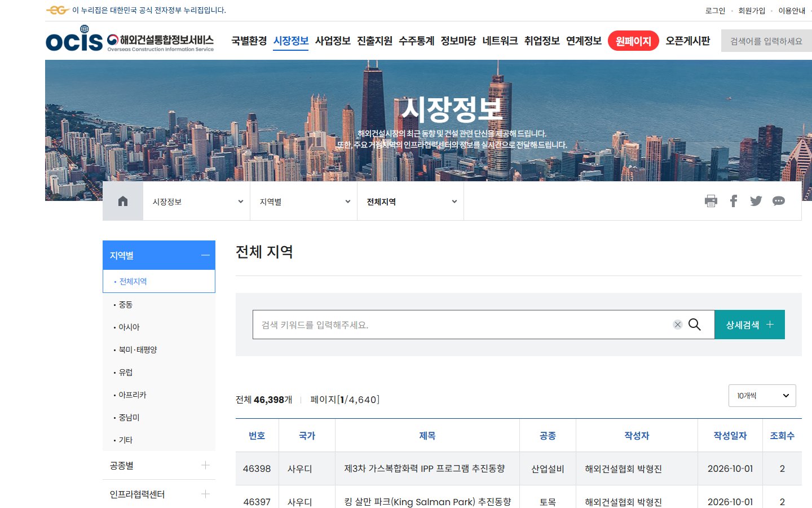Open the 정보마당 menu
The height and width of the screenshot is (508, 812).
pos(458,41)
